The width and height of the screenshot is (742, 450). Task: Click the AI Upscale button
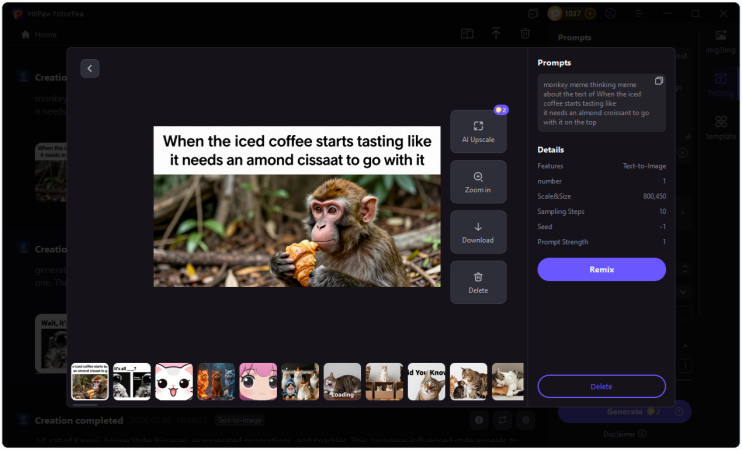[x=478, y=132]
